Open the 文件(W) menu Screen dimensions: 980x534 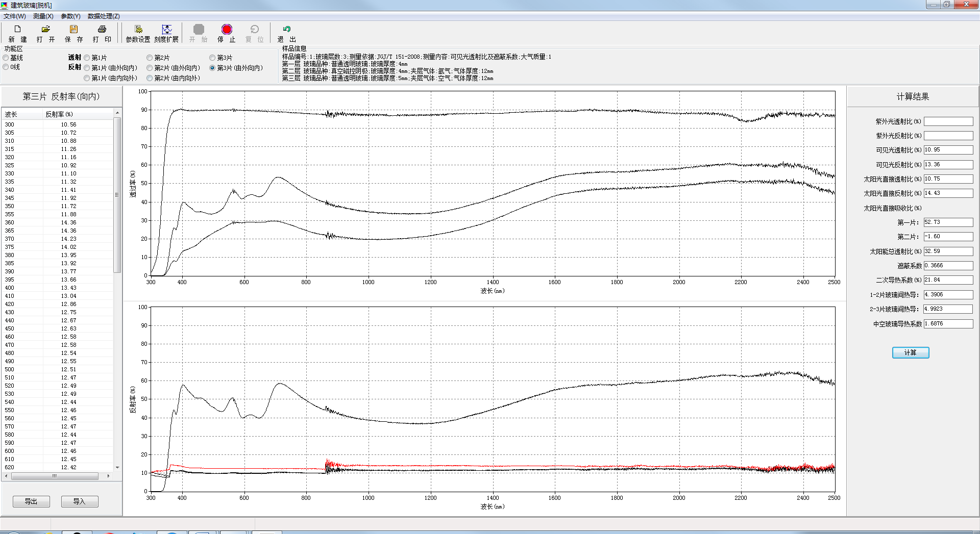[x=14, y=16]
